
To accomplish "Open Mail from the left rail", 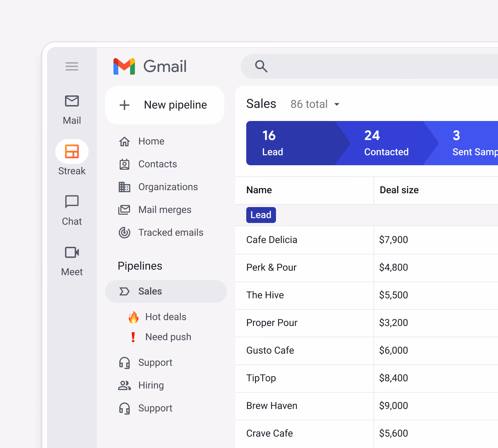I will 72,110.
